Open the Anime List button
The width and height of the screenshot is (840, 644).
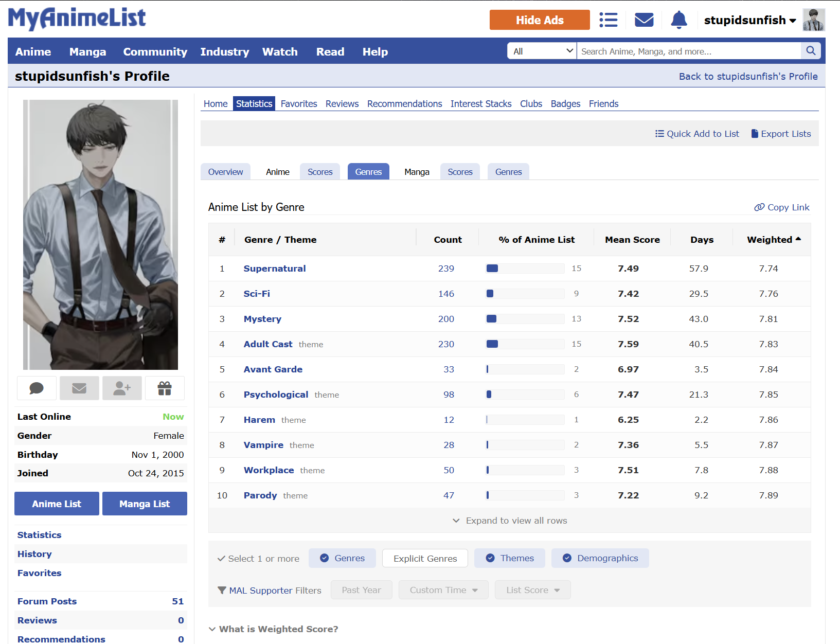(x=57, y=504)
